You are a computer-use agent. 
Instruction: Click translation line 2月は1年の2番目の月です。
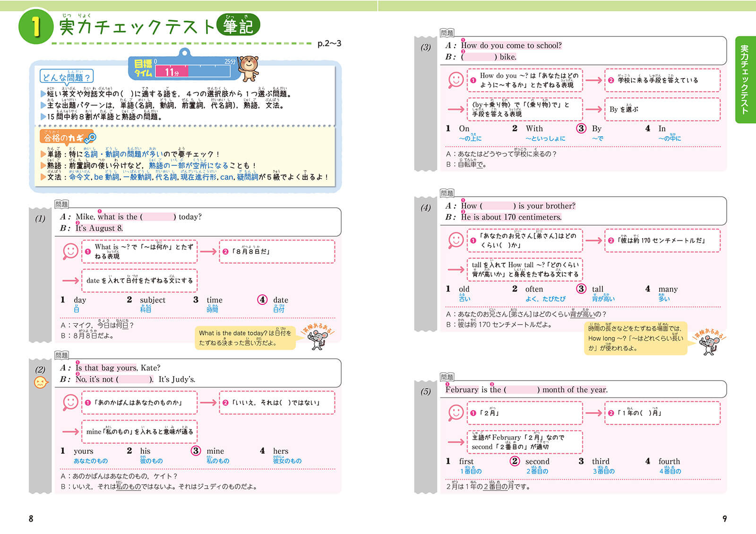click(488, 486)
